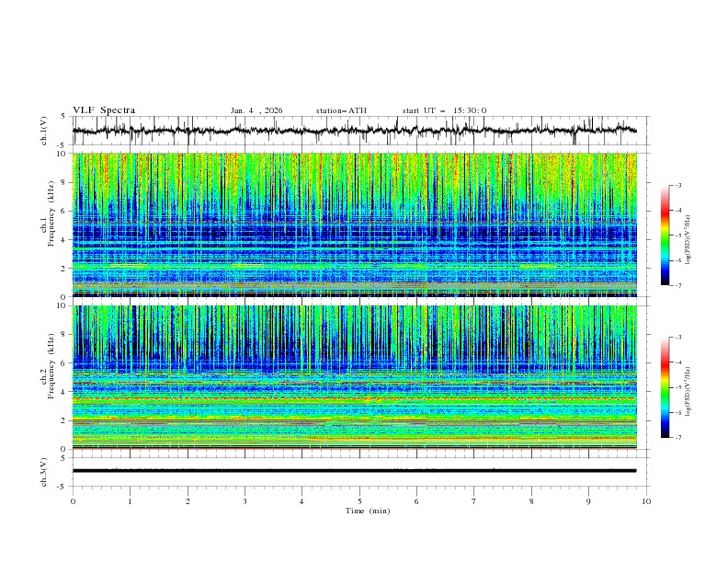Click the "0" kHz tick of ch.1 spectrogram
The width and height of the screenshot is (728, 563).
(63, 296)
